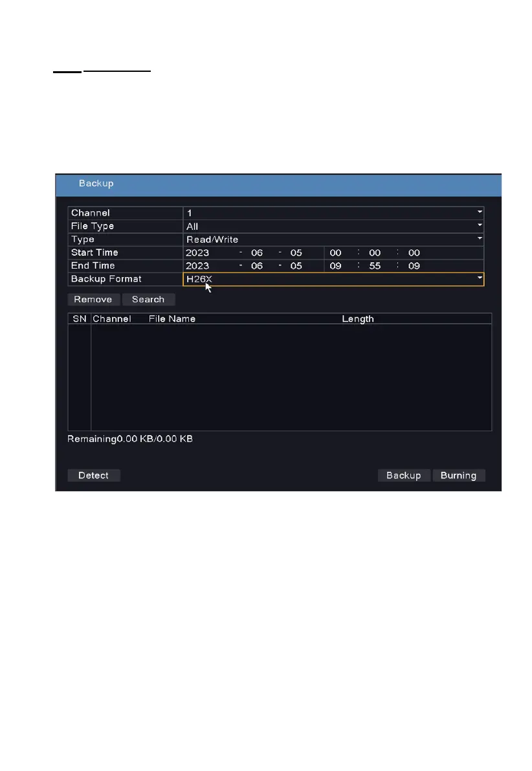Select the Start Time minute field

click(375, 252)
